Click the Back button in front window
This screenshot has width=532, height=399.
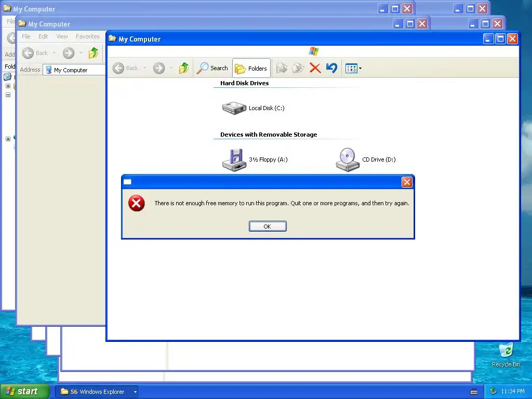(126, 68)
